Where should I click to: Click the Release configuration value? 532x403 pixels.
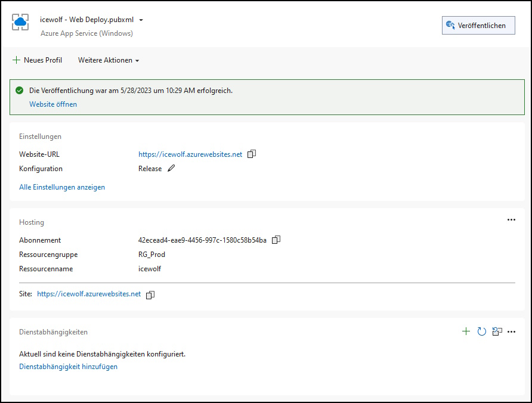150,169
